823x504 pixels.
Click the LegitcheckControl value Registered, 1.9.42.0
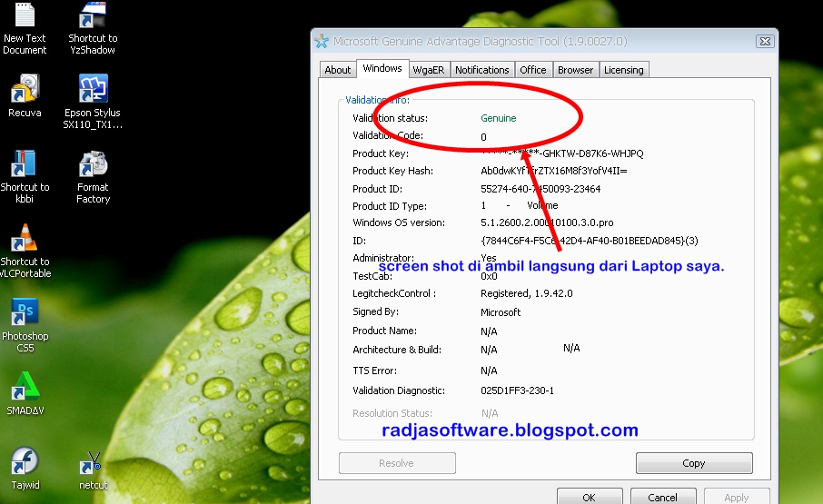[527, 293]
